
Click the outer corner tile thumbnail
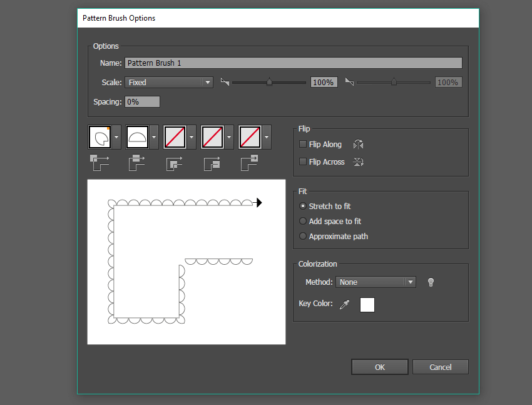[100, 136]
